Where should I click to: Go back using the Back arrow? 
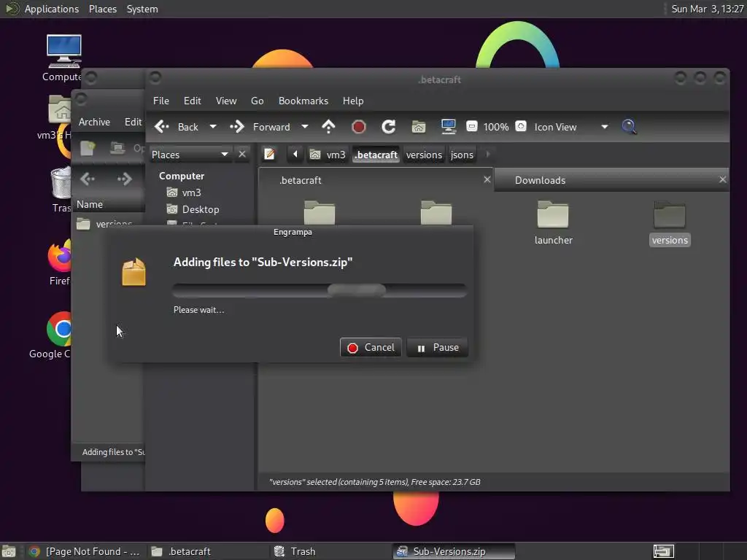coord(176,127)
